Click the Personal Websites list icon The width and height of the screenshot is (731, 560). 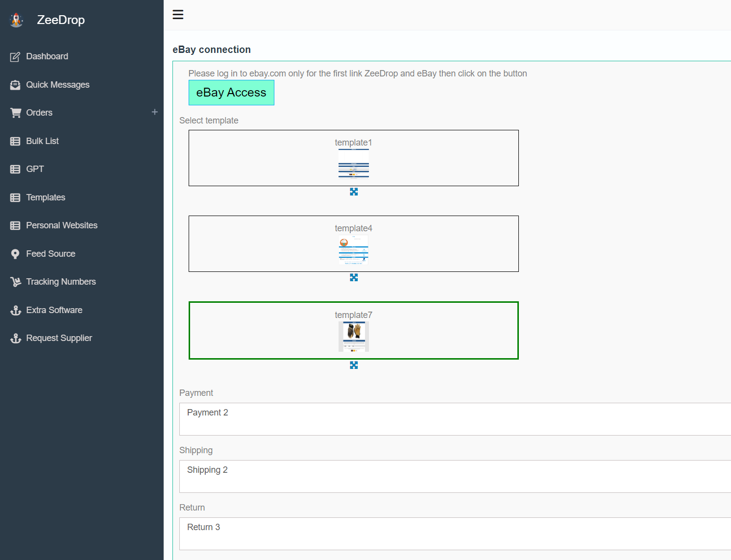pyautogui.click(x=15, y=225)
